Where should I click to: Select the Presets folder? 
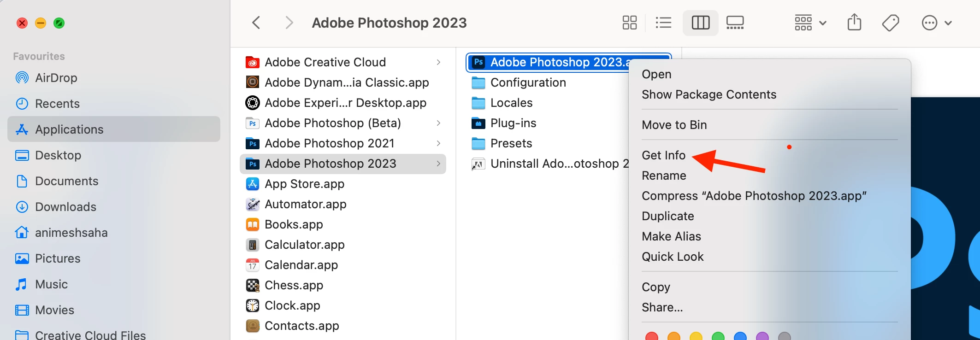point(502,143)
